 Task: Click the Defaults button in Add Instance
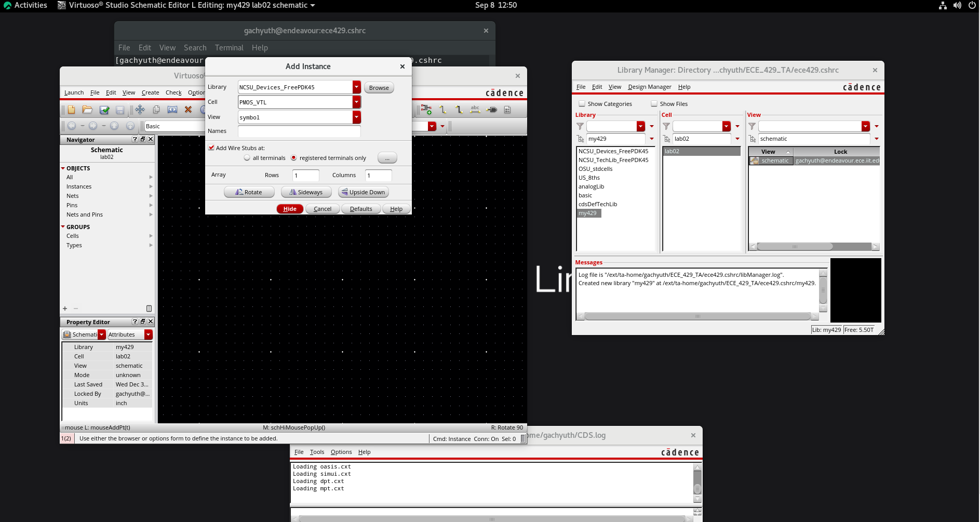[x=361, y=209]
